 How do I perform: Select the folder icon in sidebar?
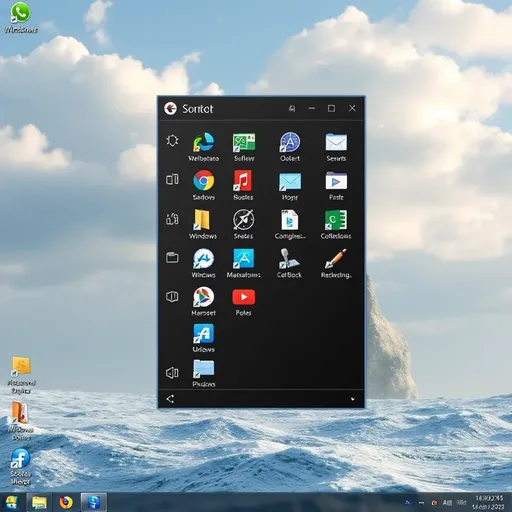click(x=172, y=257)
